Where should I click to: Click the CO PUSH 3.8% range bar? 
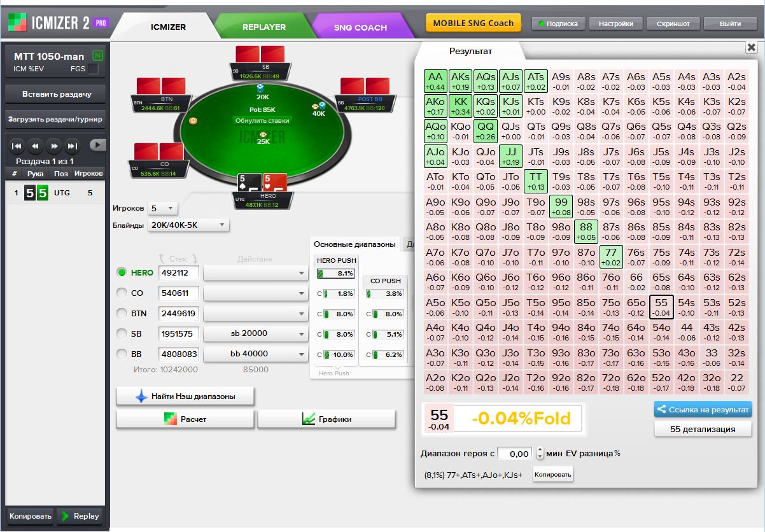click(385, 294)
